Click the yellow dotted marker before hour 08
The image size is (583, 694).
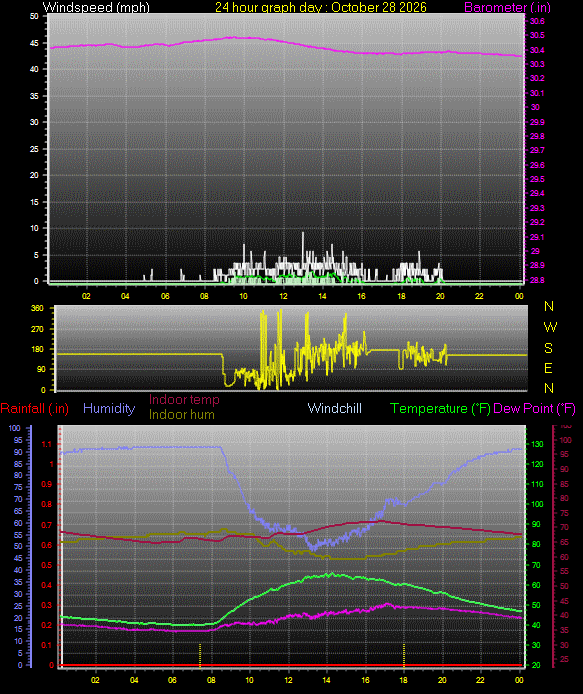pyautogui.click(x=200, y=655)
